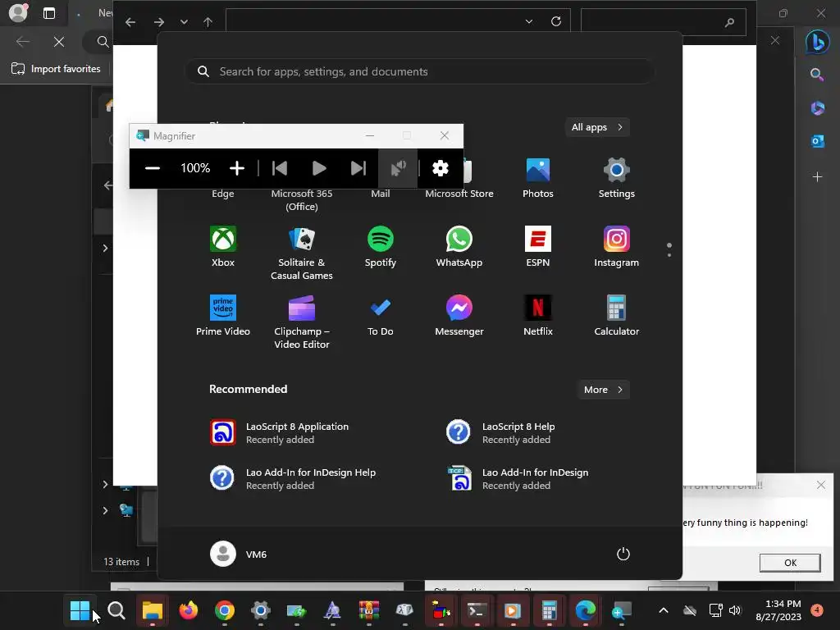Open WhatsApp pinned app
Image resolution: width=840 pixels, height=630 pixels.
[x=459, y=247]
